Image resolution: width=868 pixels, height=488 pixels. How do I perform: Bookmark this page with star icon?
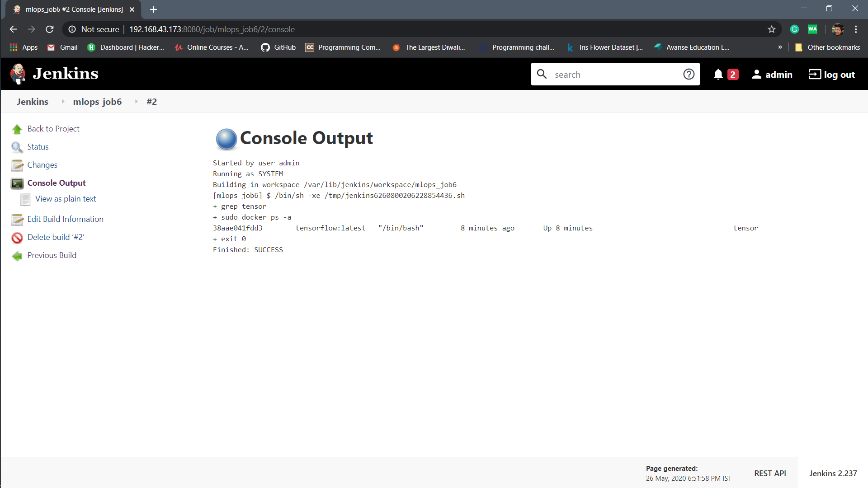(772, 29)
